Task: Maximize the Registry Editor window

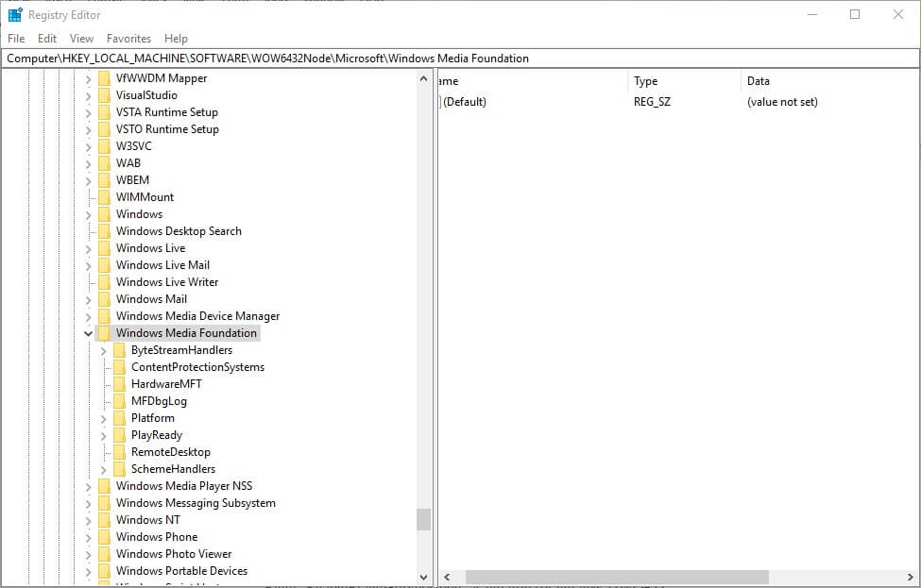Action: point(855,15)
